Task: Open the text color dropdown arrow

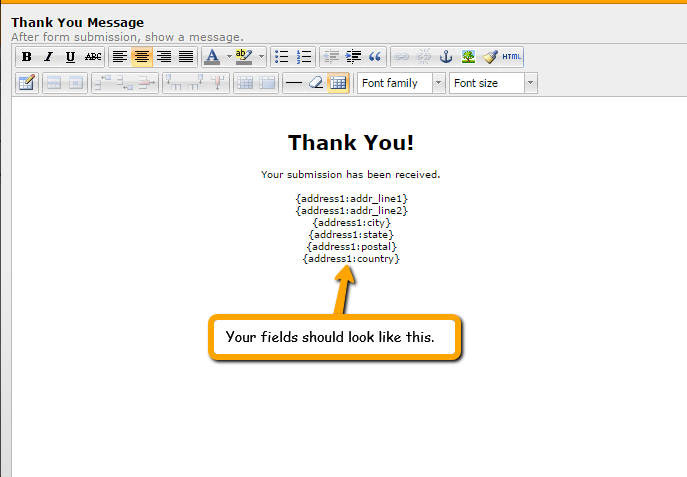Action: click(x=228, y=57)
